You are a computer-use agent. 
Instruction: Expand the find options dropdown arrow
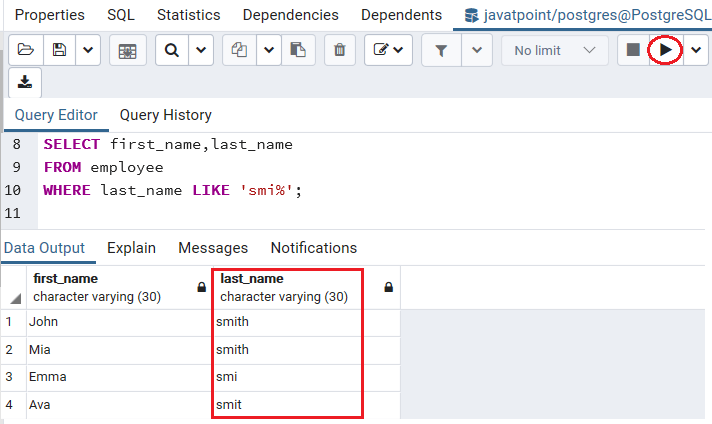pyautogui.click(x=201, y=50)
